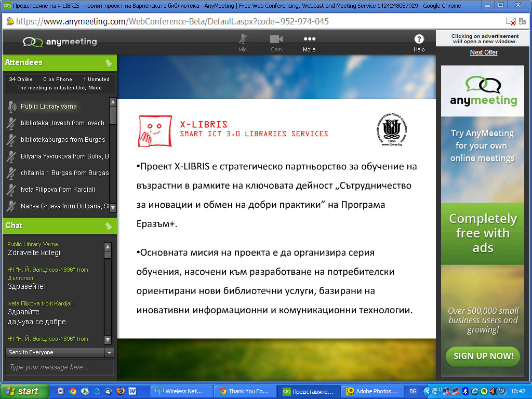Image resolution: width=532 pixels, height=399 pixels.
Task: Click the muted mic icon beside biblioteka_lovech
Action: pos(11,123)
